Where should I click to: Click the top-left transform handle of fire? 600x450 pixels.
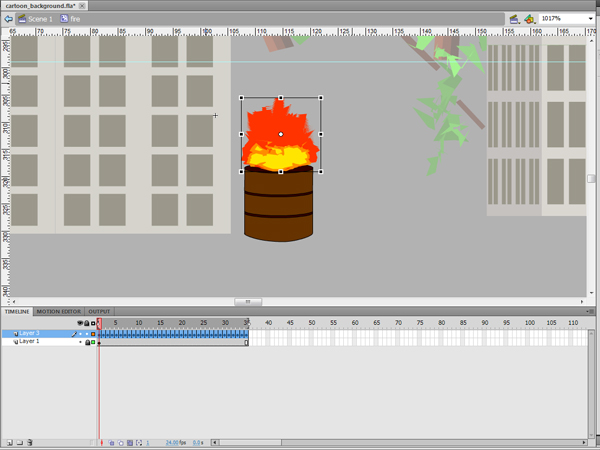pyautogui.click(x=241, y=98)
